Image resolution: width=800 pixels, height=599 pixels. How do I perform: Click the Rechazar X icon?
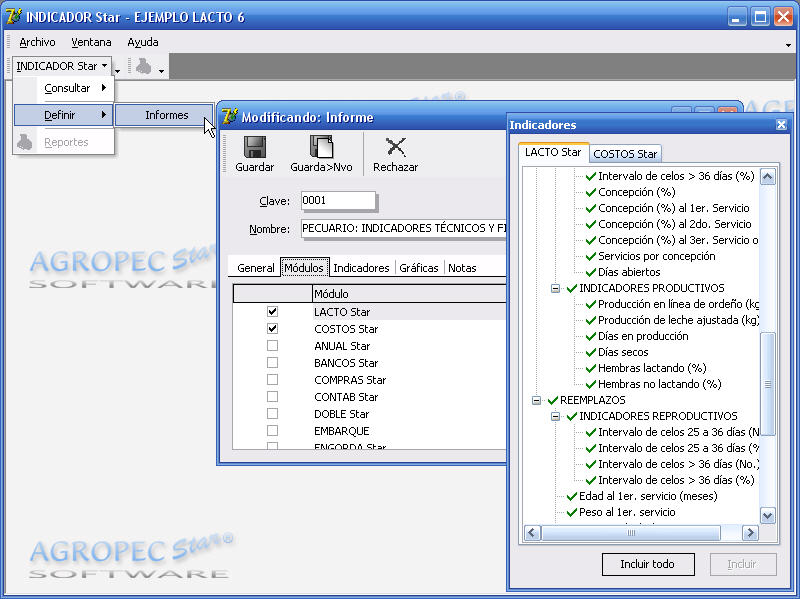(395, 147)
